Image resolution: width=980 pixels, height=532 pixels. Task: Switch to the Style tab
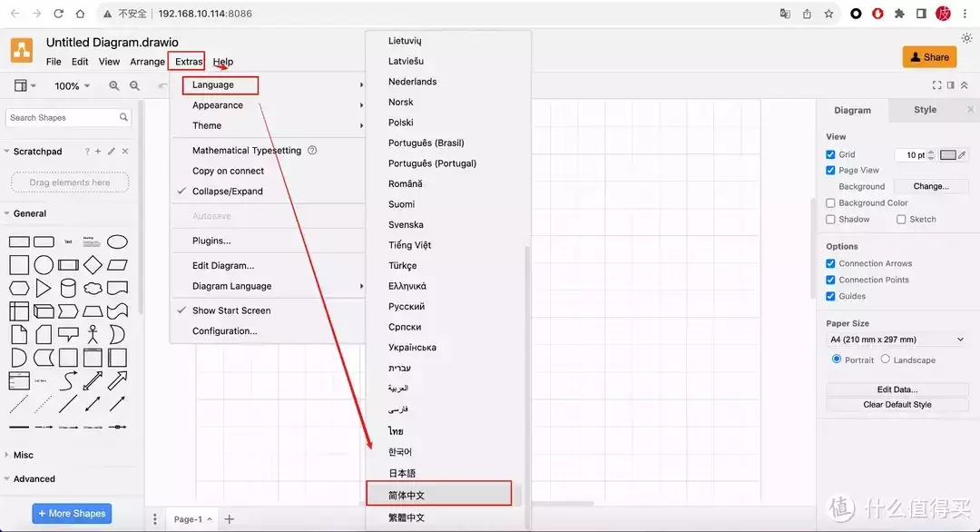[x=925, y=110]
